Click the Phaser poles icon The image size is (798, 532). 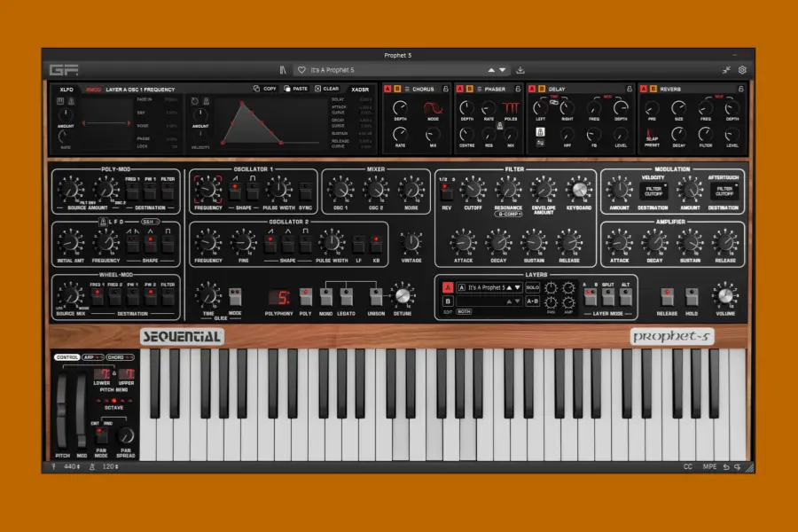(511, 108)
